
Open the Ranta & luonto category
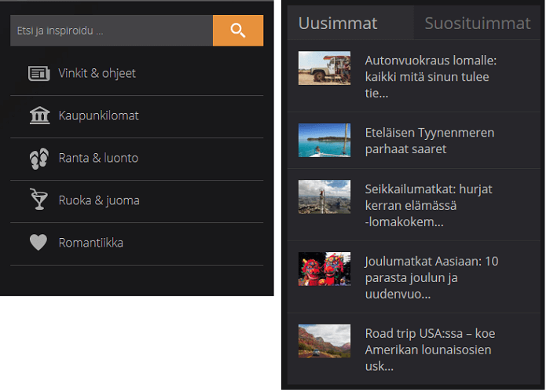(x=98, y=158)
